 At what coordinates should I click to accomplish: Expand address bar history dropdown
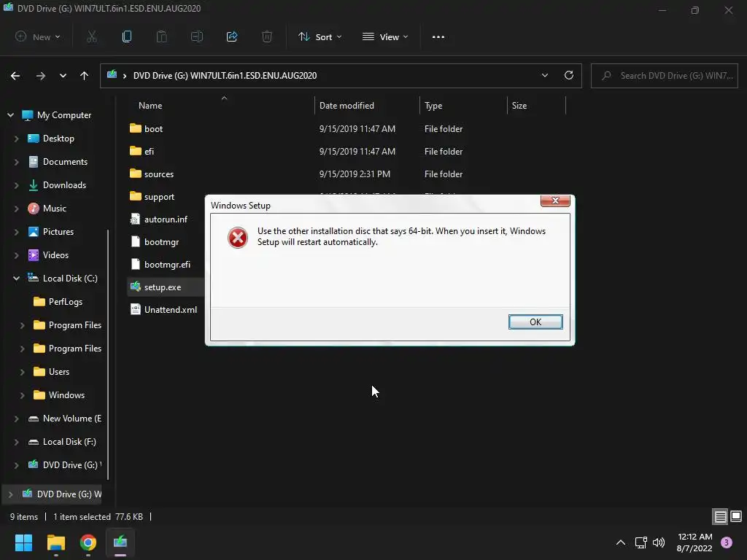tap(544, 75)
